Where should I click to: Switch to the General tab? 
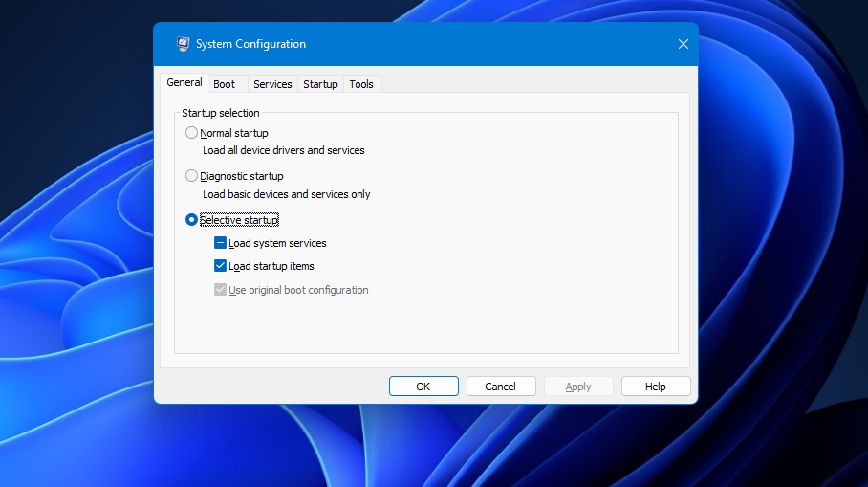[184, 83]
